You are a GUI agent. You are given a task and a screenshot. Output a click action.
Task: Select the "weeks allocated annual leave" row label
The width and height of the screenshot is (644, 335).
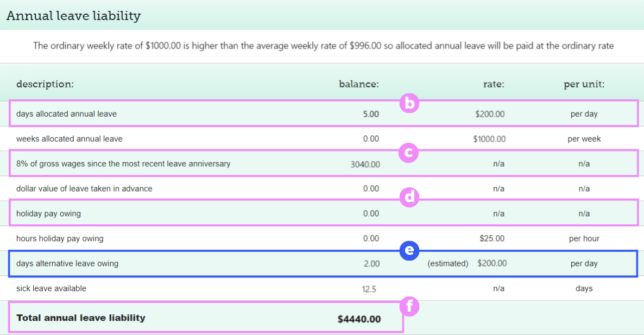click(x=69, y=139)
